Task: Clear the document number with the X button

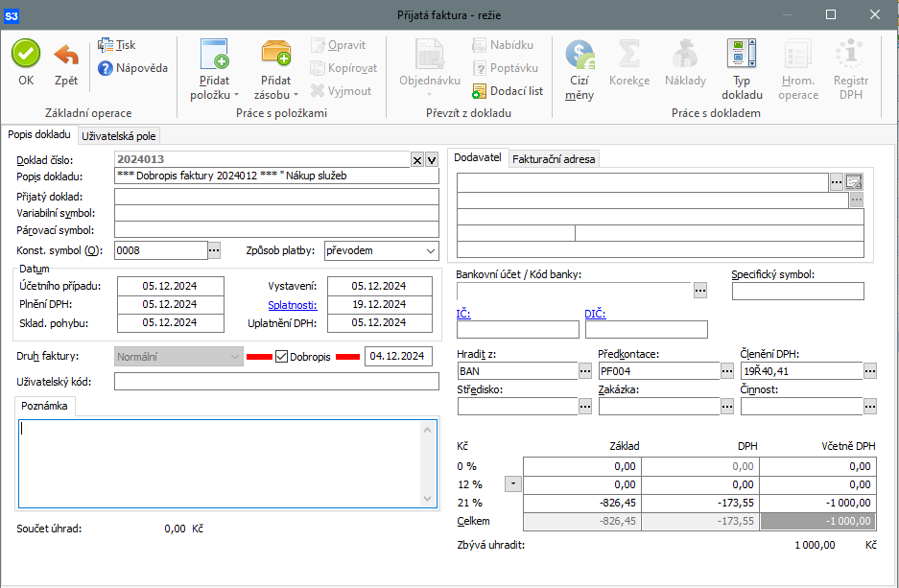Action: (x=417, y=160)
